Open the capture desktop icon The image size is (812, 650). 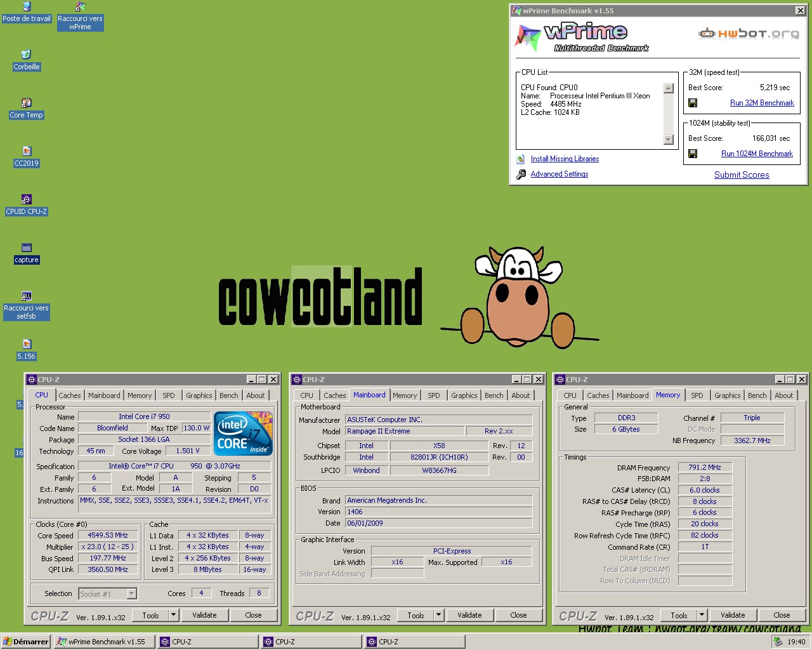(27, 248)
